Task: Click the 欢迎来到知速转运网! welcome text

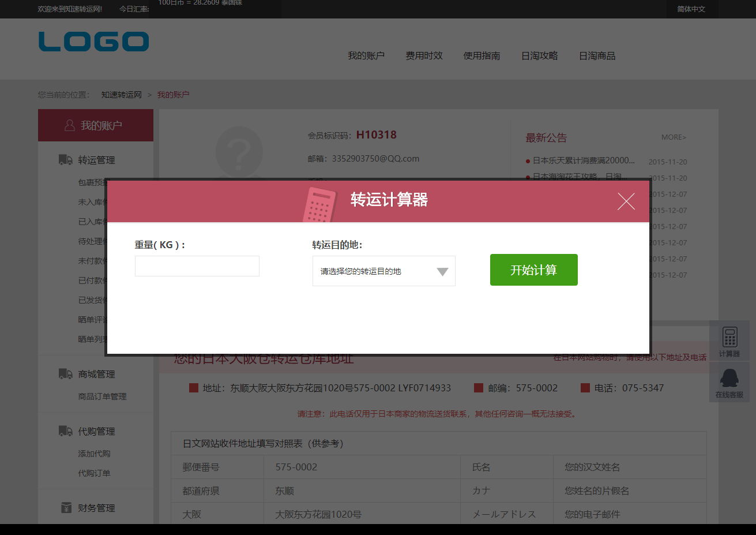Action: pyautogui.click(x=70, y=9)
